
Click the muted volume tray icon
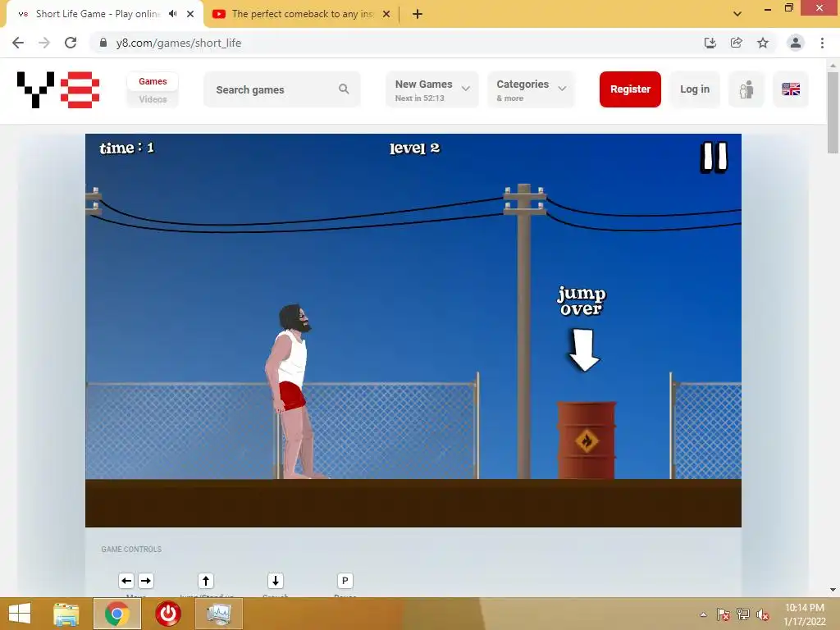pos(763,614)
